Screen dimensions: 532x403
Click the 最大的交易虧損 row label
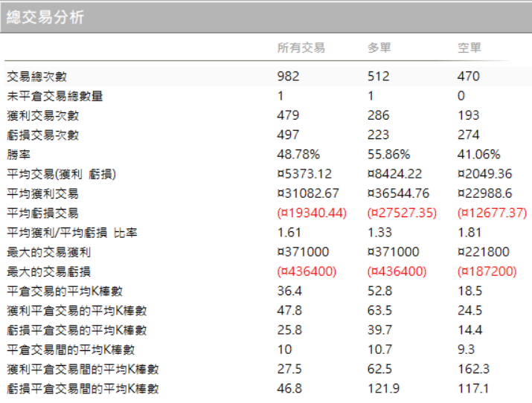click(49, 272)
